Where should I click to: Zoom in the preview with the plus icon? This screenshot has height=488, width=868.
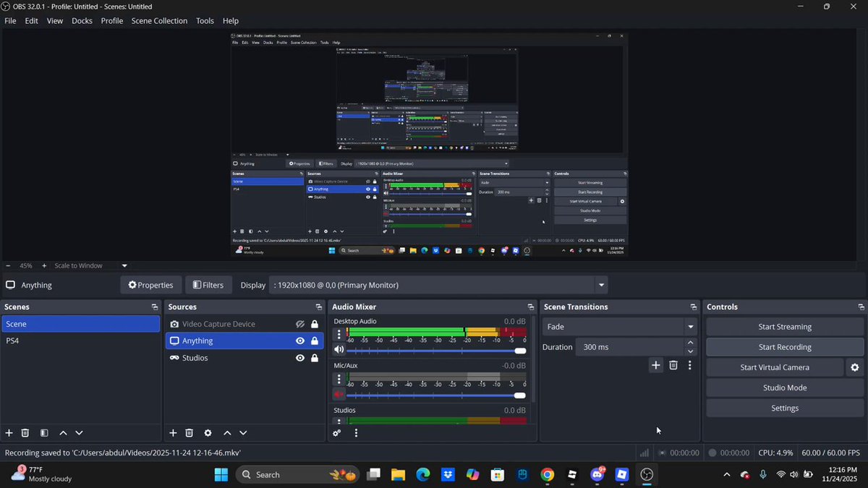click(x=44, y=265)
